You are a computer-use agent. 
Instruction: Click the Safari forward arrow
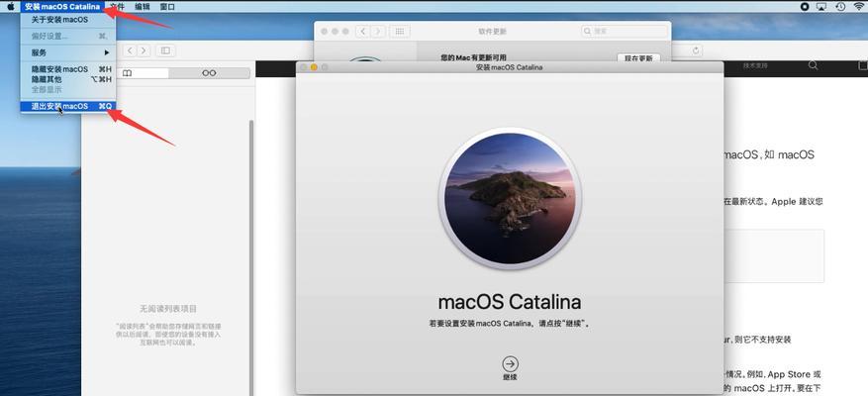coord(144,50)
